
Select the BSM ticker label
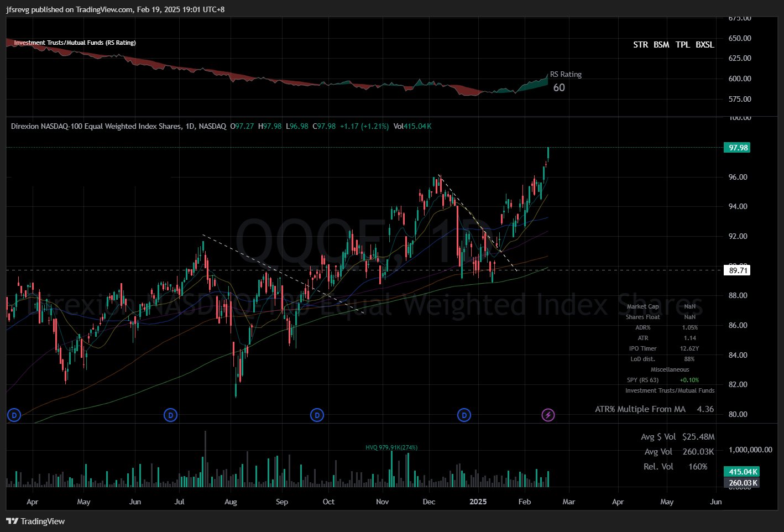coord(661,45)
